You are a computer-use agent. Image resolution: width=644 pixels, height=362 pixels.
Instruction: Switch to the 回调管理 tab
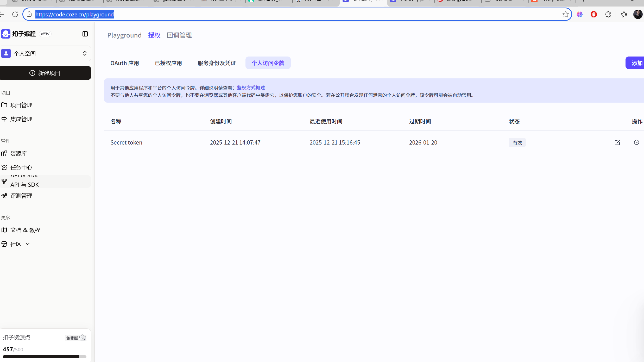pyautogui.click(x=179, y=35)
